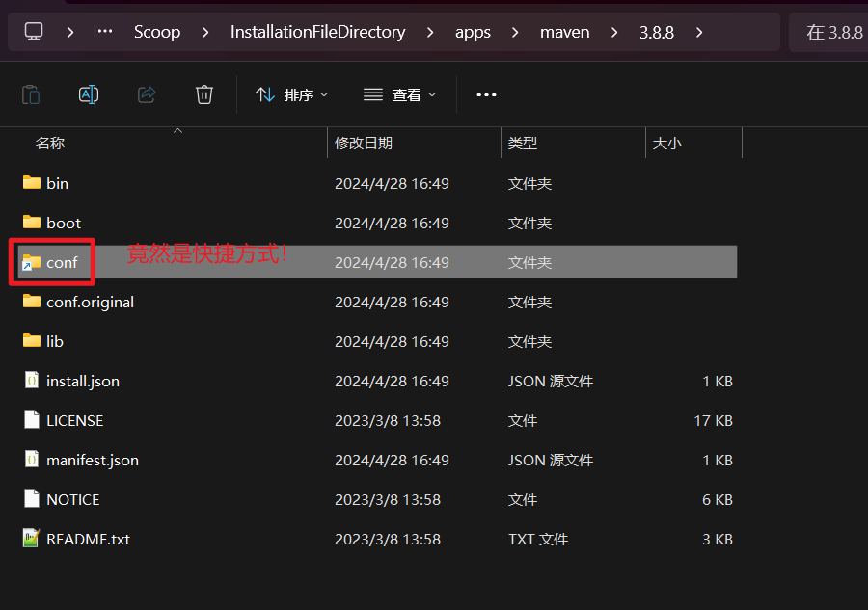Screen dimensions: 868x610
Task: Select the conf shortcut folder icon
Action: [x=32, y=262]
